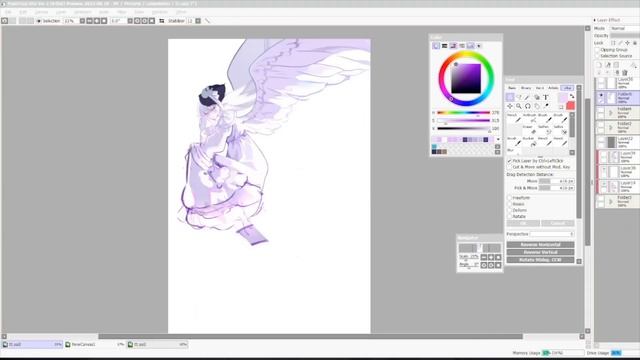Select the Rotate radio option
640x360 pixels.
coord(509,216)
